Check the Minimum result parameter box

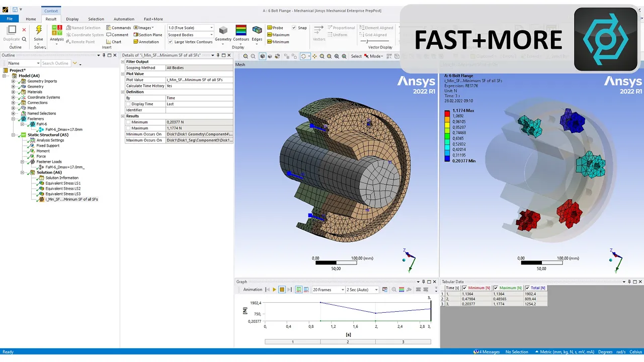[x=128, y=122]
